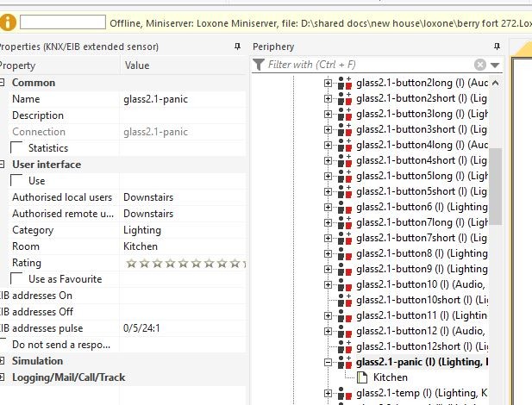Click the Name value field glass2.1-panic
The width and height of the screenshot is (532, 405).
pyautogui.click(x=181, y=99)
